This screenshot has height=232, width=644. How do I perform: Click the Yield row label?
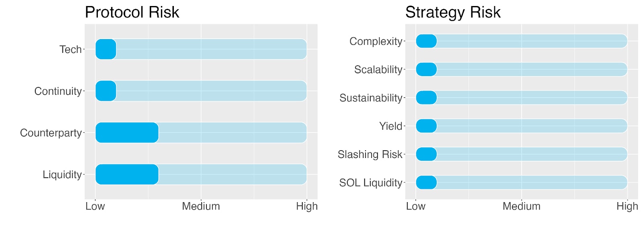pos(390,126)
